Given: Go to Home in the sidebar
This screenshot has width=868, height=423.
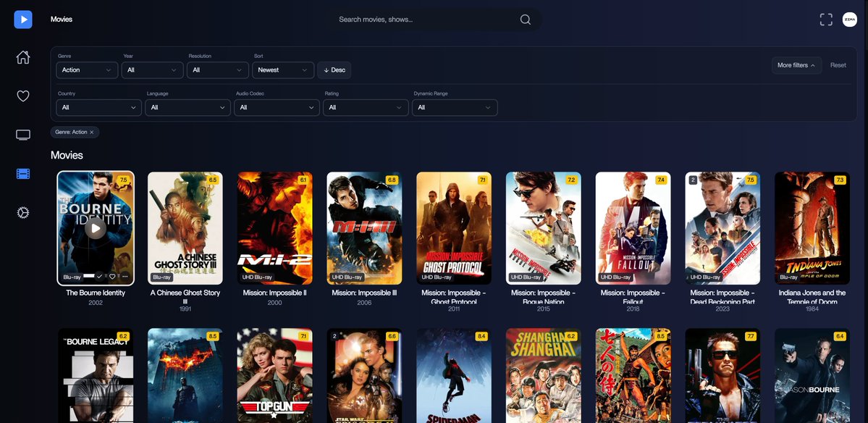Looking at the screenshot, I should [22, 57].
